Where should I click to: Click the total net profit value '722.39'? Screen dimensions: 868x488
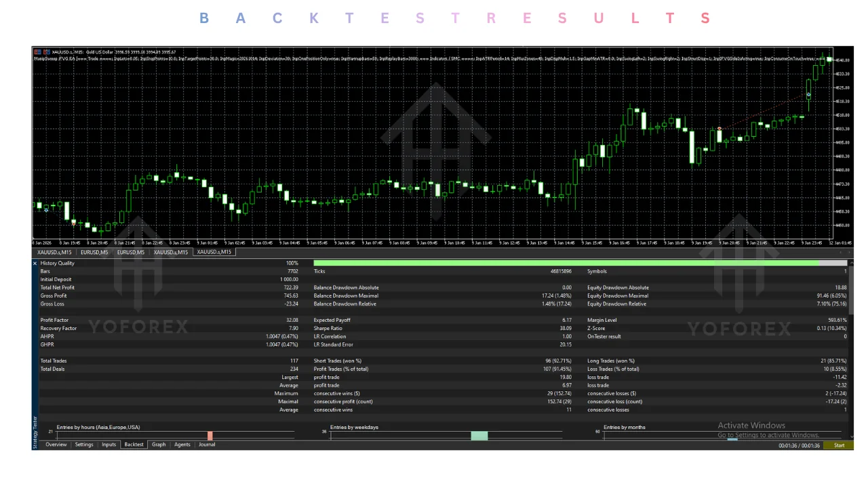pos(291,287)
